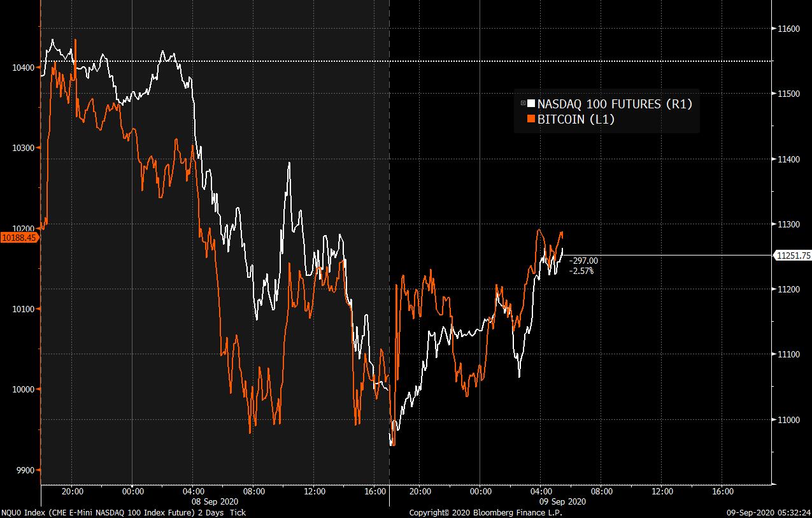
Task: Click the orange Bitcoin legend swatch
Action: point(531,119)
